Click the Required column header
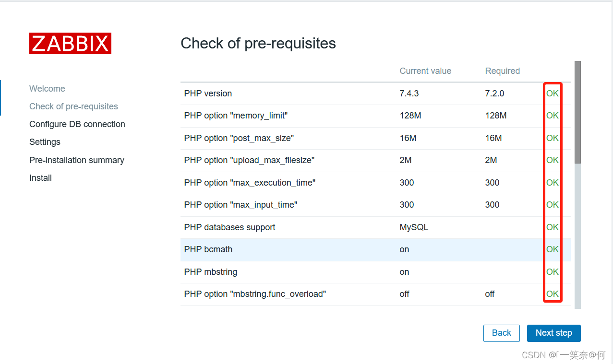This screenshot has height=364, width=613. [502, 71]
